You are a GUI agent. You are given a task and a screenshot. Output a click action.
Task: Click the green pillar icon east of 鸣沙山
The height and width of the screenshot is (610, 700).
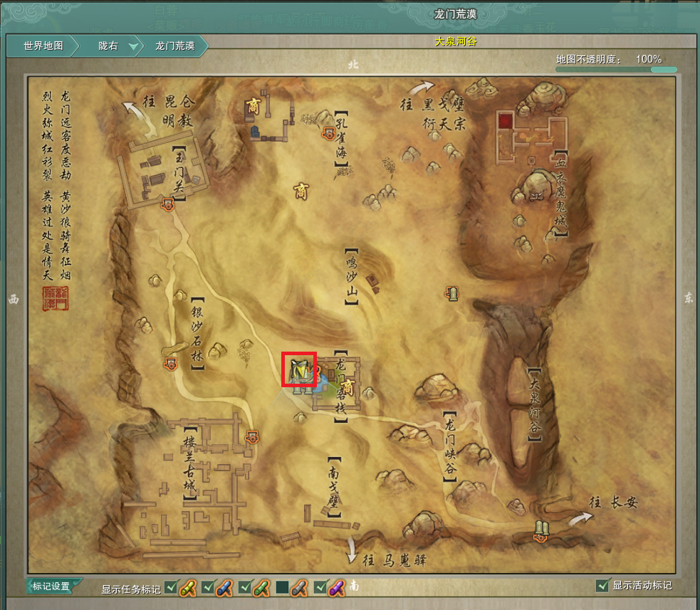click(452, 293)
